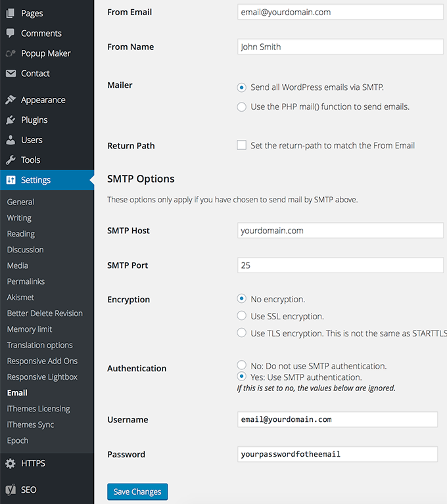Image resolution: width=447 pixels, height=504 pixels.
Task: Click the Pages icon in sidebar
Action: click(11, 13)
